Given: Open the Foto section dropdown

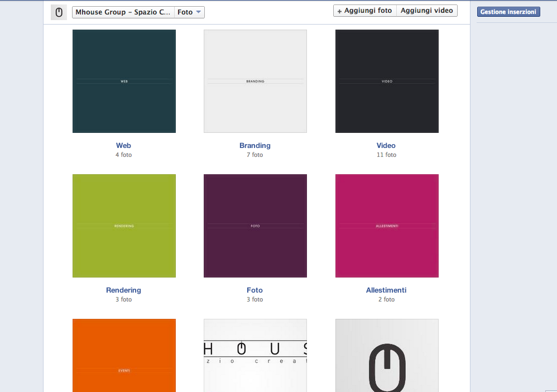Looking at the screenshot, I should click(189, 12).
